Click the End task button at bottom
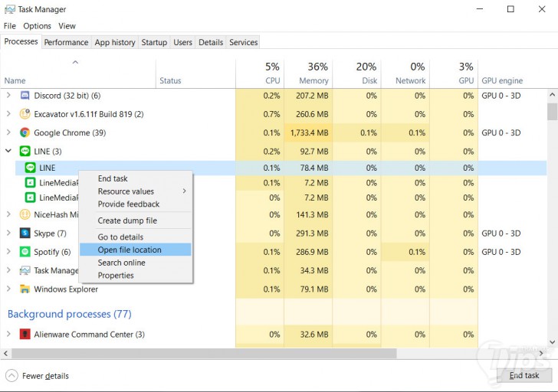 (x=524, y=375)
